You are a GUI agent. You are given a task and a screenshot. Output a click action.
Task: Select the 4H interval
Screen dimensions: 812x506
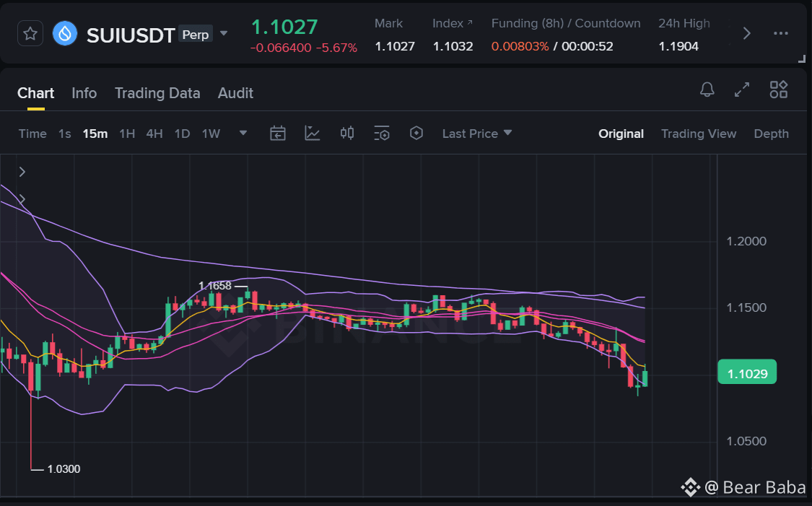[x=154, y=134]
